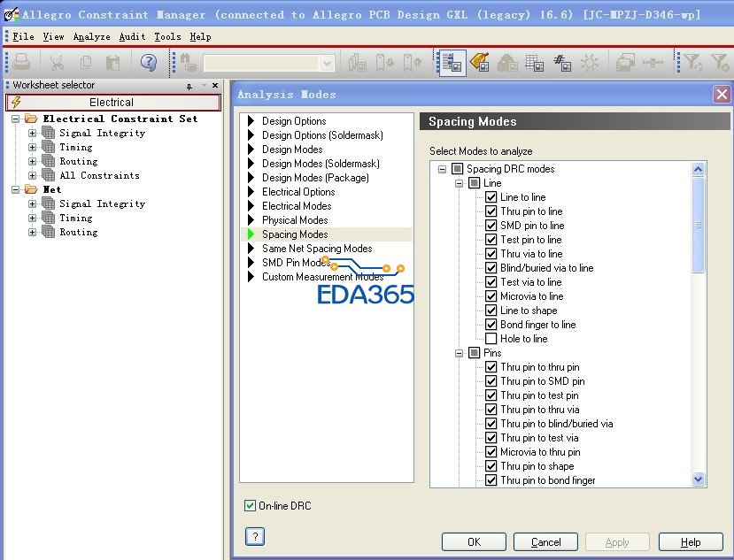Open the View menu

(x=53, y=36)
